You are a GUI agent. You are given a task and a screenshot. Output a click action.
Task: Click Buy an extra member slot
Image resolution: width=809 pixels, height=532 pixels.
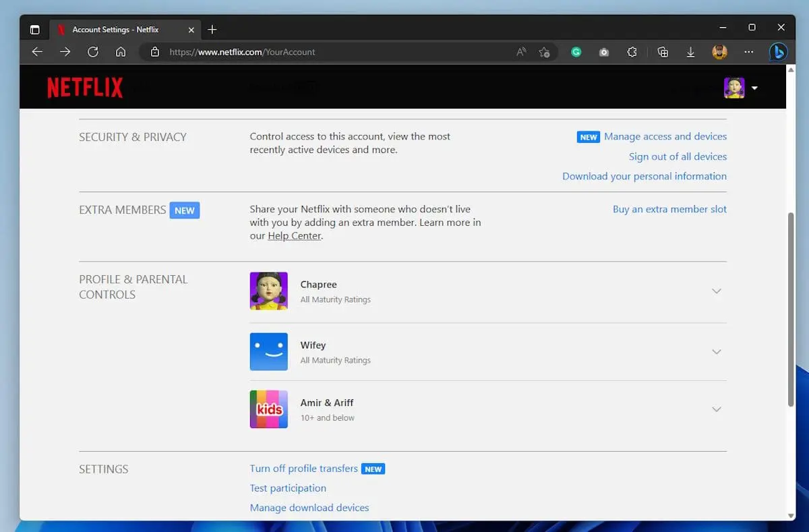[x=669, y=209]
